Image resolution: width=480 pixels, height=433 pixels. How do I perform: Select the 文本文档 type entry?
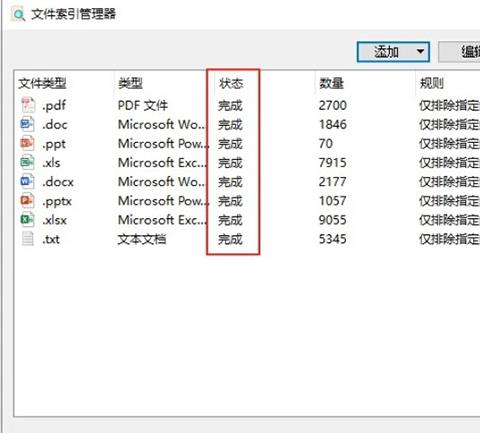pos(142,239)
